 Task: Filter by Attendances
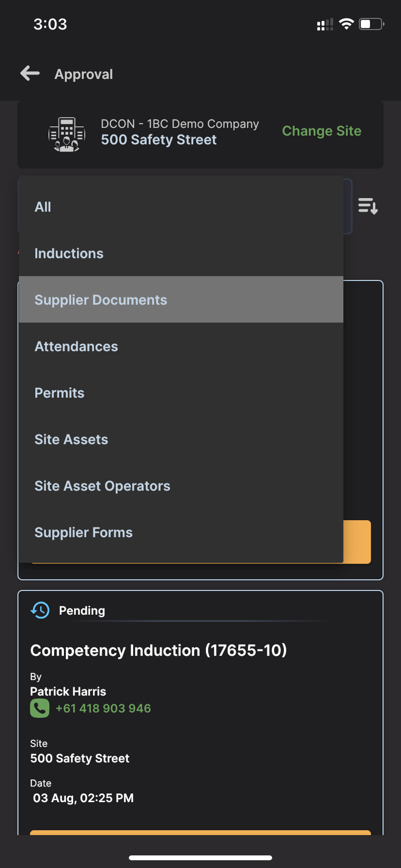[76, 346]
